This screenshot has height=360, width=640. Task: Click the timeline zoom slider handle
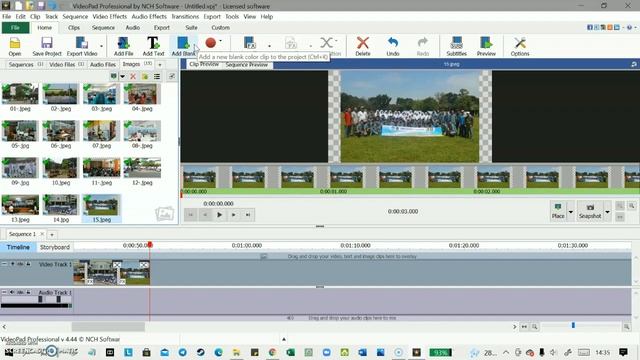(x=573, y=325)
